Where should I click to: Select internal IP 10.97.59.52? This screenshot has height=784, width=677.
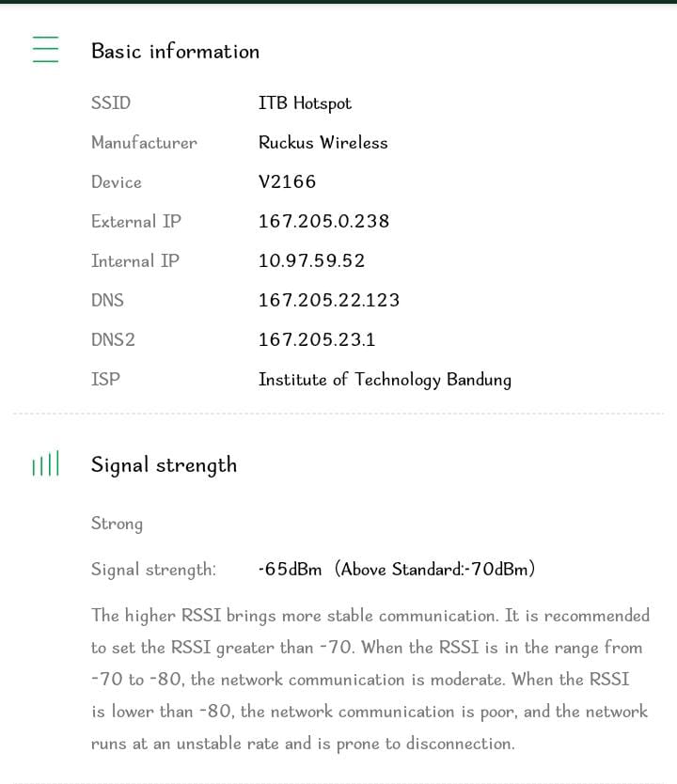tap(311, 260)
